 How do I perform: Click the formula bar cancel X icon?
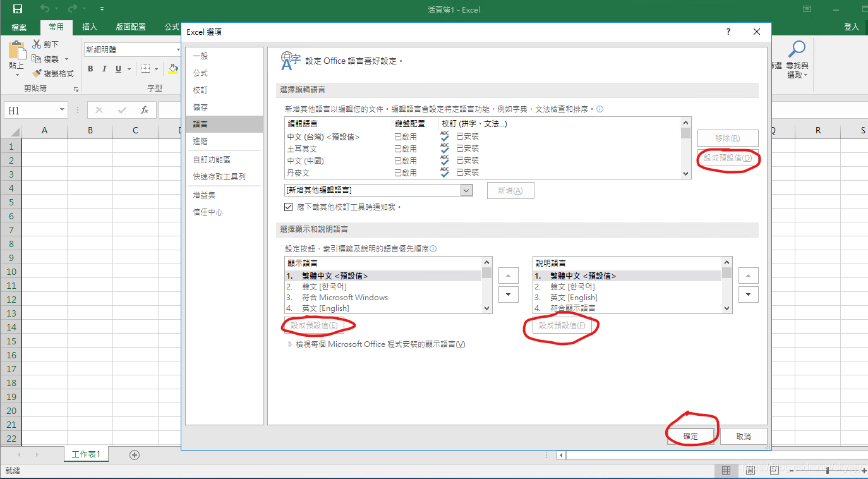coord(99,110)
